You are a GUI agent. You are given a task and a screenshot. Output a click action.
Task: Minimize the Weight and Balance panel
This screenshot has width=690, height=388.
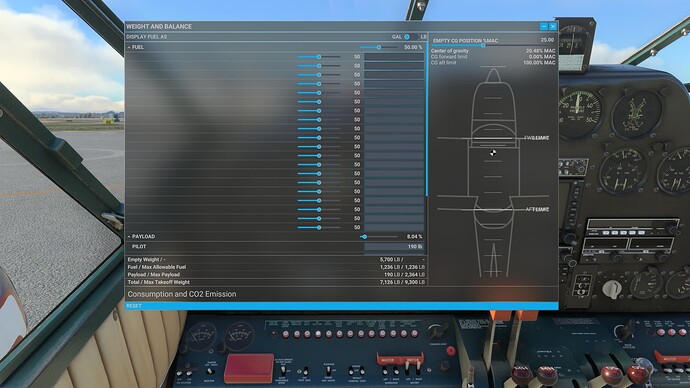(544, 26)
